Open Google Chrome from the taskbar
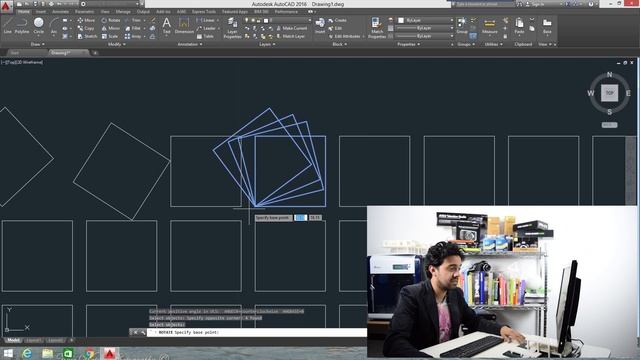 click(89, 353)
